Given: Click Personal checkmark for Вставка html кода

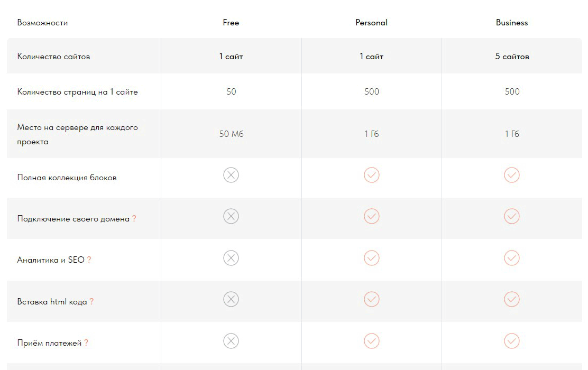Looking at the screenshot, I should click(x=372, y=299).
